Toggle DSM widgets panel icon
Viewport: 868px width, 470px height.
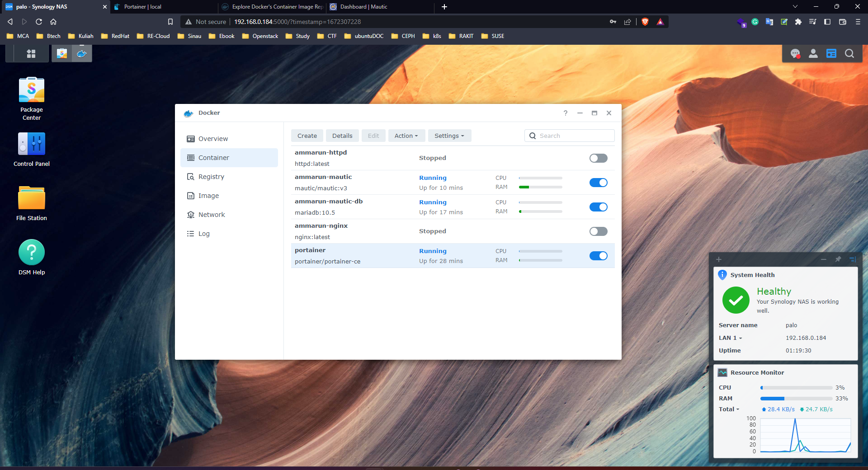point(831,54)
